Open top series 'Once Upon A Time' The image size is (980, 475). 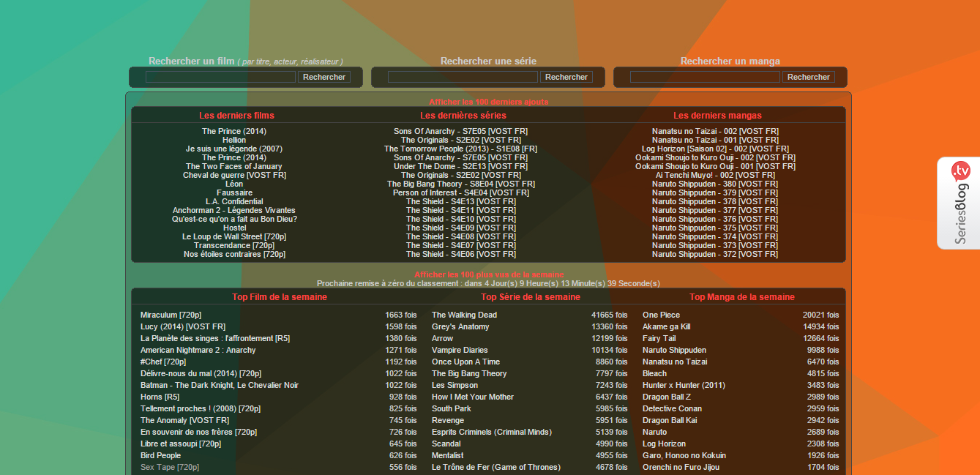click(465, 362)
